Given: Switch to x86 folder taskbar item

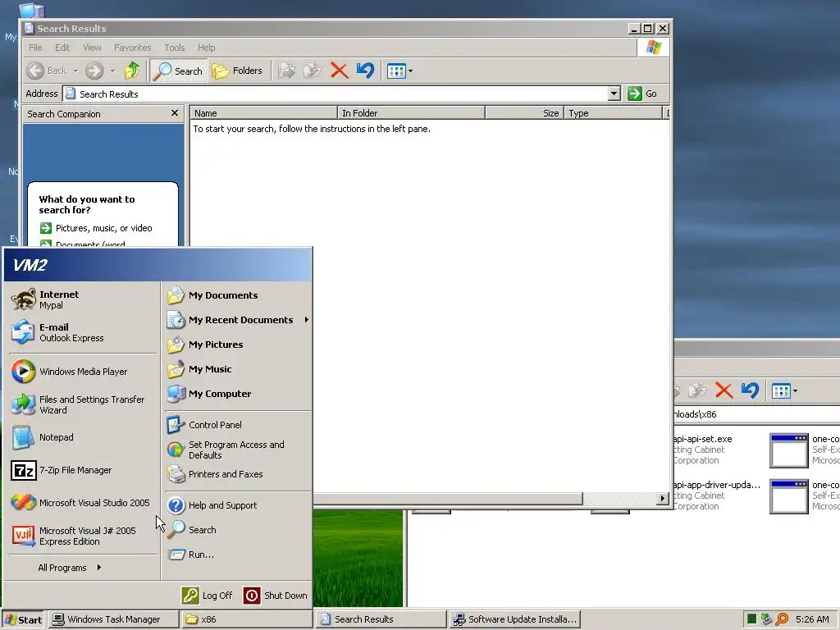Looking at the screenshot, I should click(x=247, y=619).
